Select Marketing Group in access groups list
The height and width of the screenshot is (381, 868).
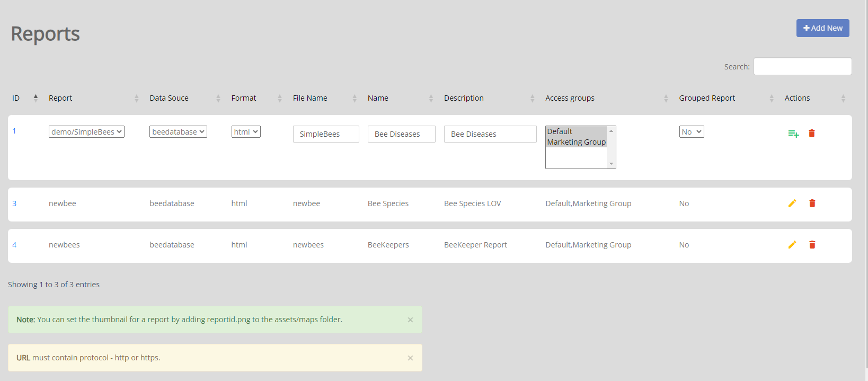click(577, 142)
